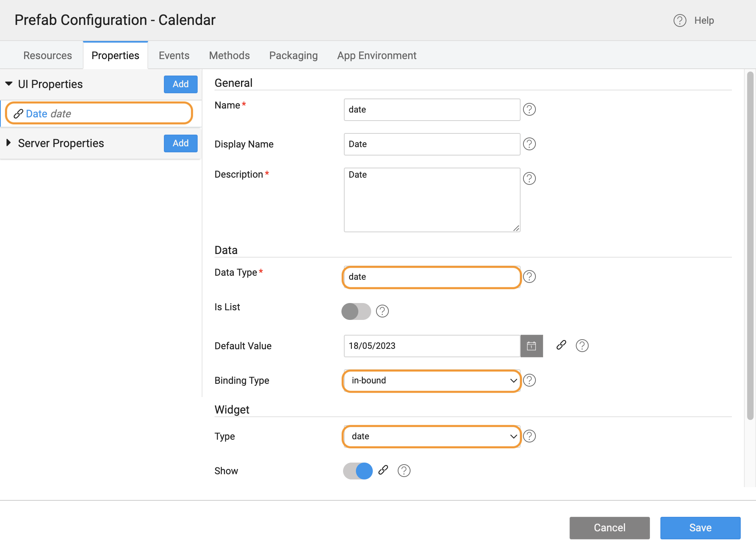Switch to the Events tab
The height and width of the screenshot is (553, 756).
pos(174,55)
